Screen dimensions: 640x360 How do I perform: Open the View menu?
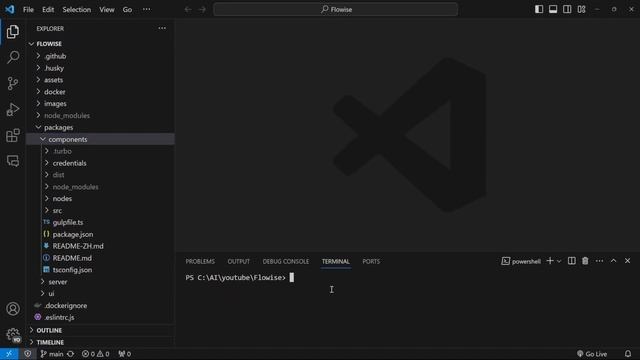pyautogui.click(x=107, y=9)
